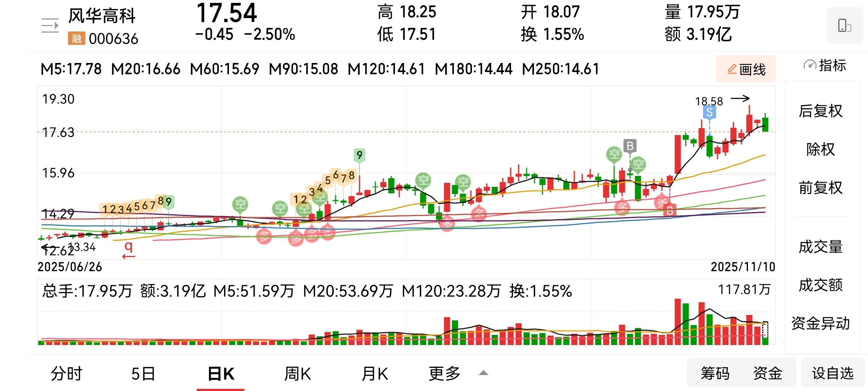
Task: Click the red B marker on chart
Action: point(669,210)
